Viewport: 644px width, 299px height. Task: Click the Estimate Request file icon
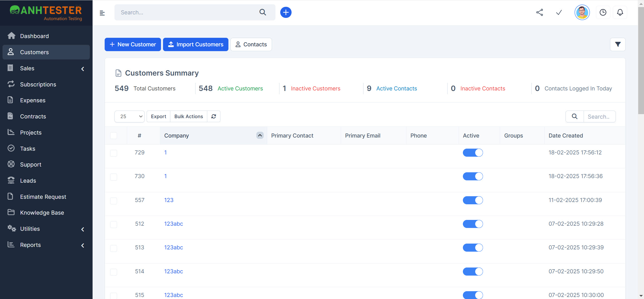pos(10,196)
